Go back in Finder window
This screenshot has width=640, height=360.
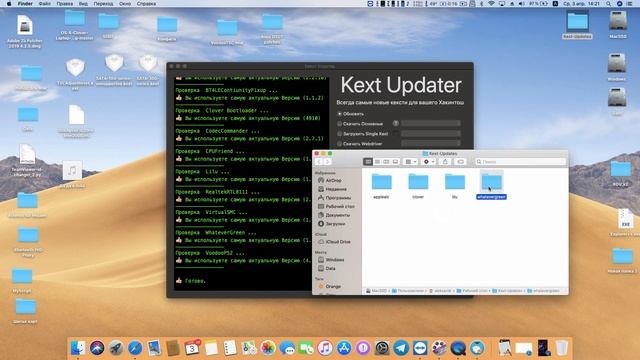tap(319, 162)
